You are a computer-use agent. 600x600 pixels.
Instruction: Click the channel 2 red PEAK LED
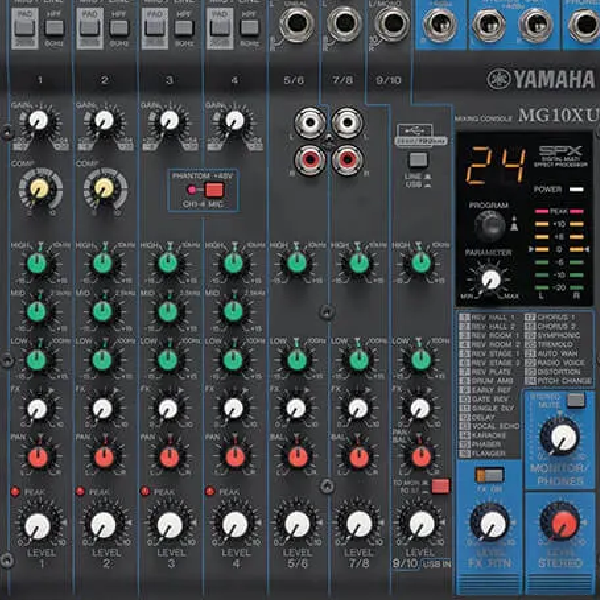(x=80, y=492)
